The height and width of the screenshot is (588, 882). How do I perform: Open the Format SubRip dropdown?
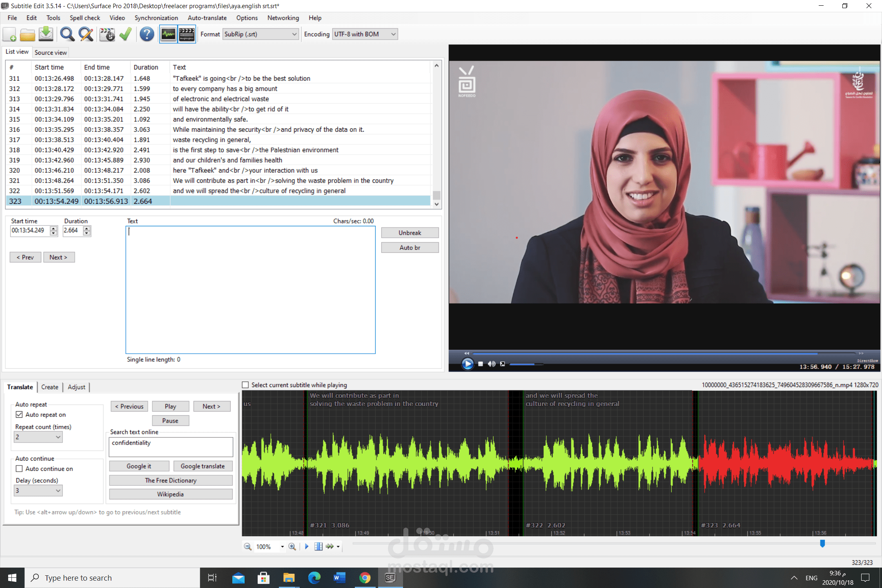click(x=261, y=34)
